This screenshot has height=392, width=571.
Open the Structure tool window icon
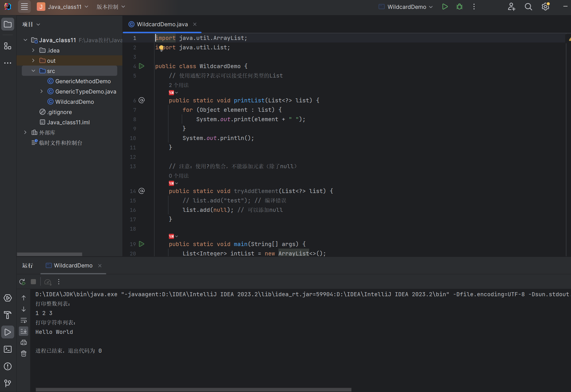click(x=8, y=46)
